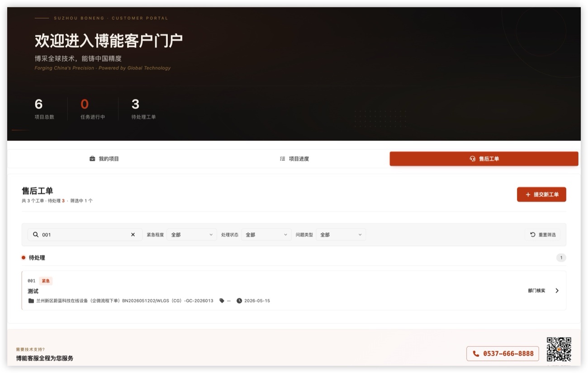Switch to the 项目进度 tab
588x373 pixels.
294,159
